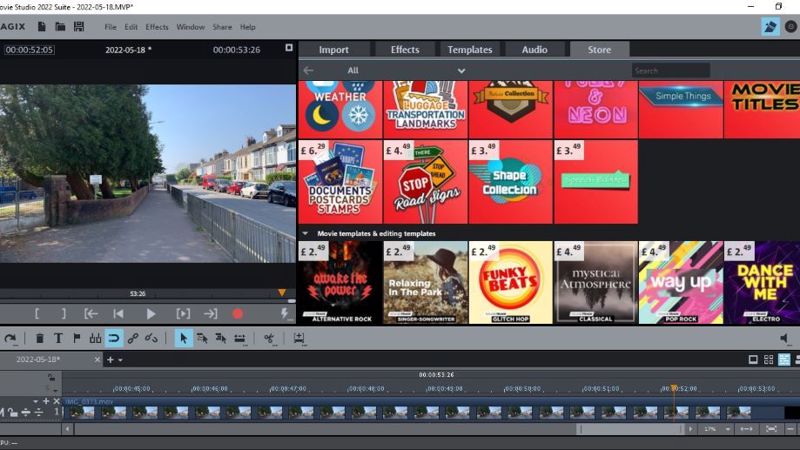Select the all-tracks mouse mode
This screenshot has height=450, width=800.
(x=221, y=338)
